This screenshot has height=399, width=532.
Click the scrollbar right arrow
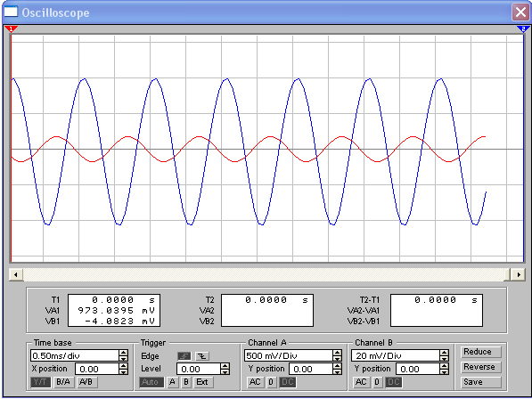519,274
